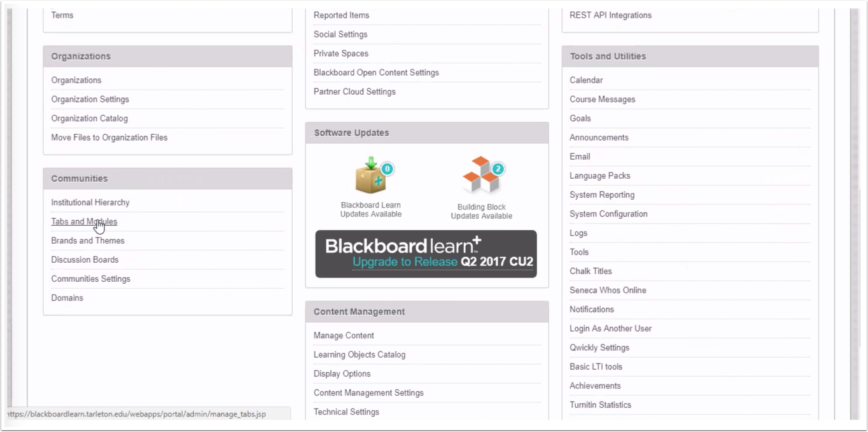Click the Software Updates panel header
Viewport: 868px width, 432px height.
[427, 133]
